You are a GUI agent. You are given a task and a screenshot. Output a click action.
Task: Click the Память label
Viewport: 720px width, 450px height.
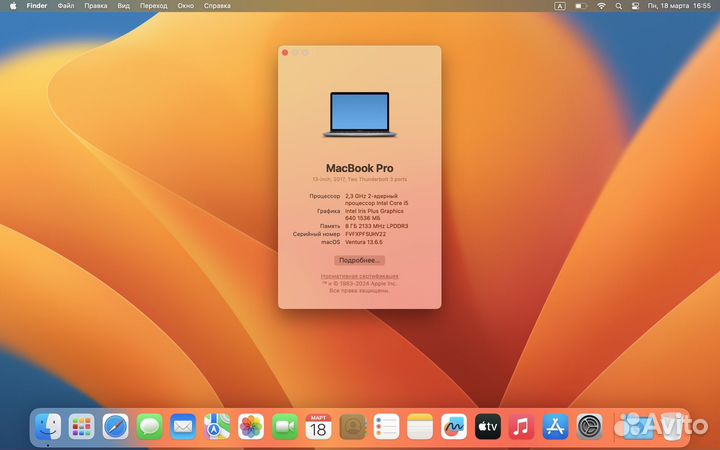[x=330, y=226]
